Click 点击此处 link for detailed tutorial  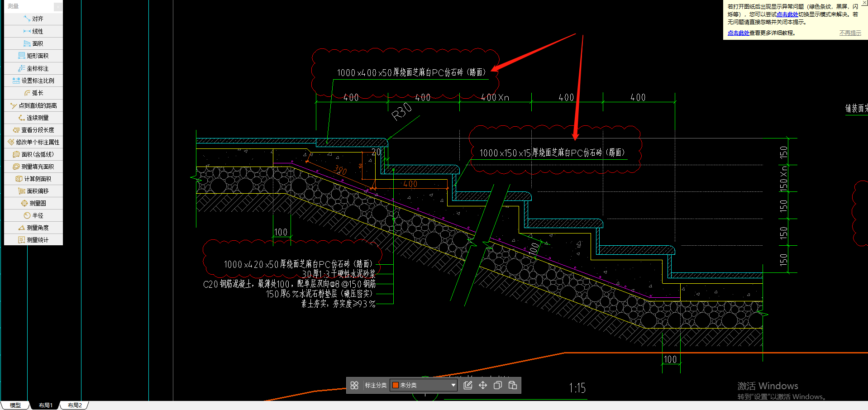(x=738, y=33)
